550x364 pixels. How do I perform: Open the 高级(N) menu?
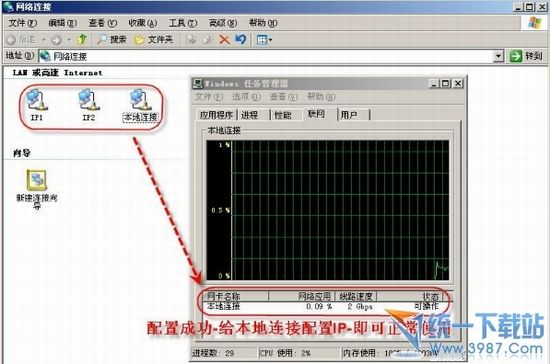223,23
